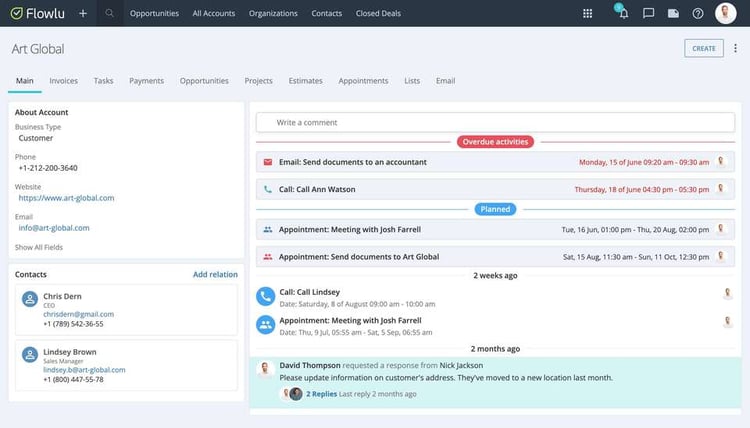The width and height of the screenshot is (750, 428).
Task: Click the Overdue activities badge
Action: pyautogui.click(x=495, y=142)
